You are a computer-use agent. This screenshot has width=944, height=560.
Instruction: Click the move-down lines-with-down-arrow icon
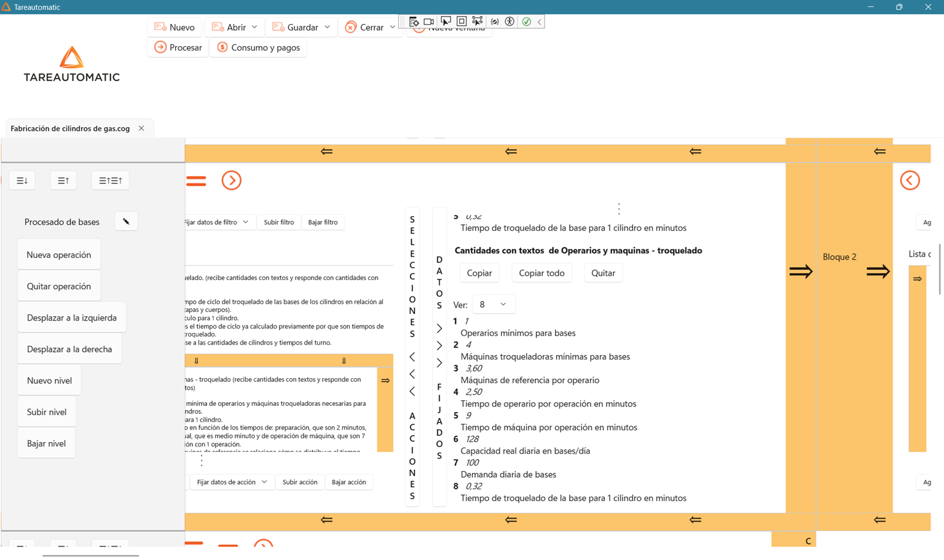tap(22, 181)
